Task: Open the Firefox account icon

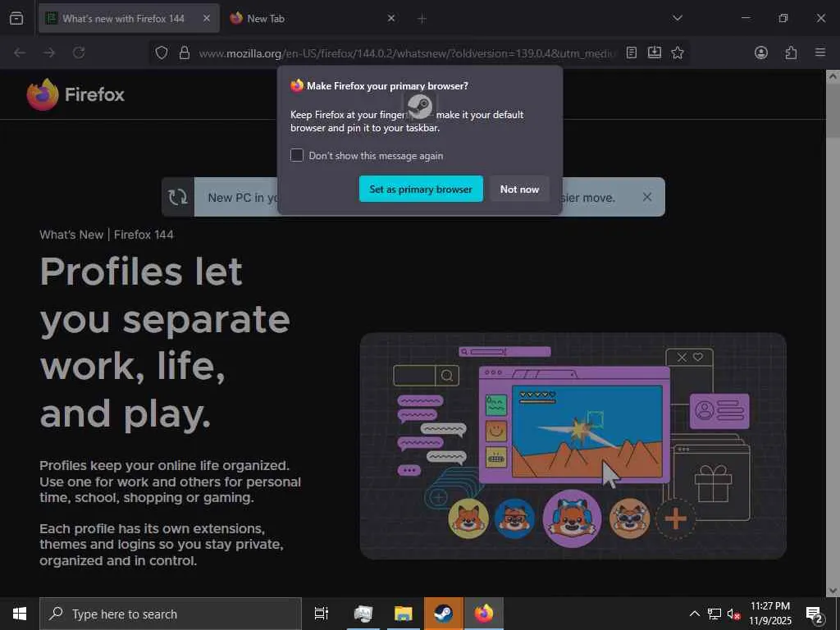Action: click(761, 52)
